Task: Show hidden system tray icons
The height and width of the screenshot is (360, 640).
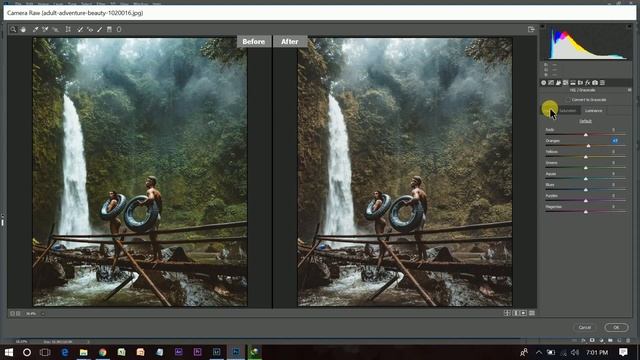Action: 539,352
